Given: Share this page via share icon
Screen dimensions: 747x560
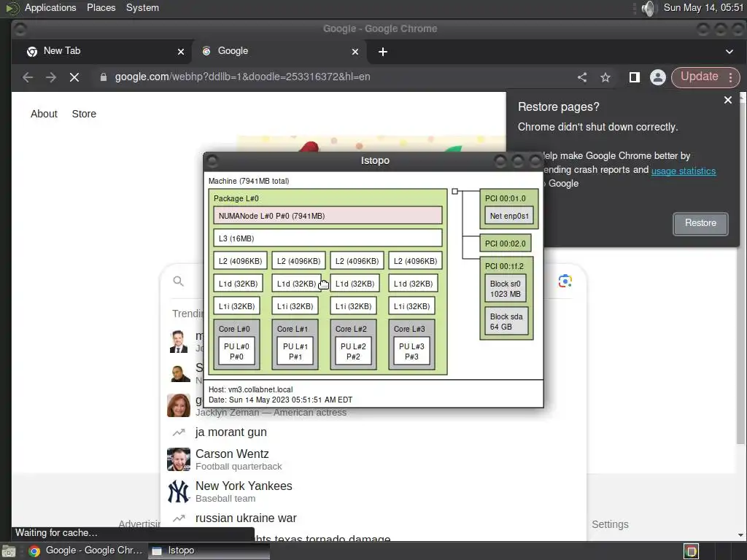Looking at the screenshot, I should pyautogui.click(x=582, y=77).
